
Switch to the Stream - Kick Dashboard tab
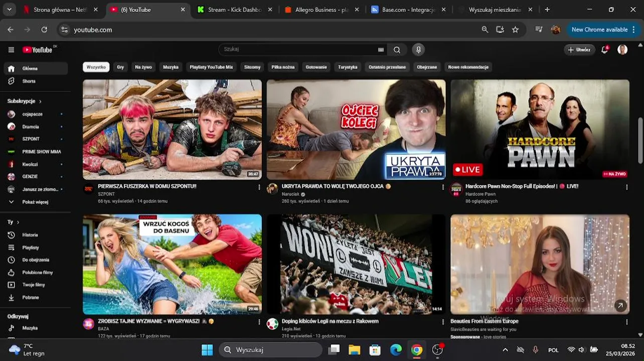(x=235, y=10)
